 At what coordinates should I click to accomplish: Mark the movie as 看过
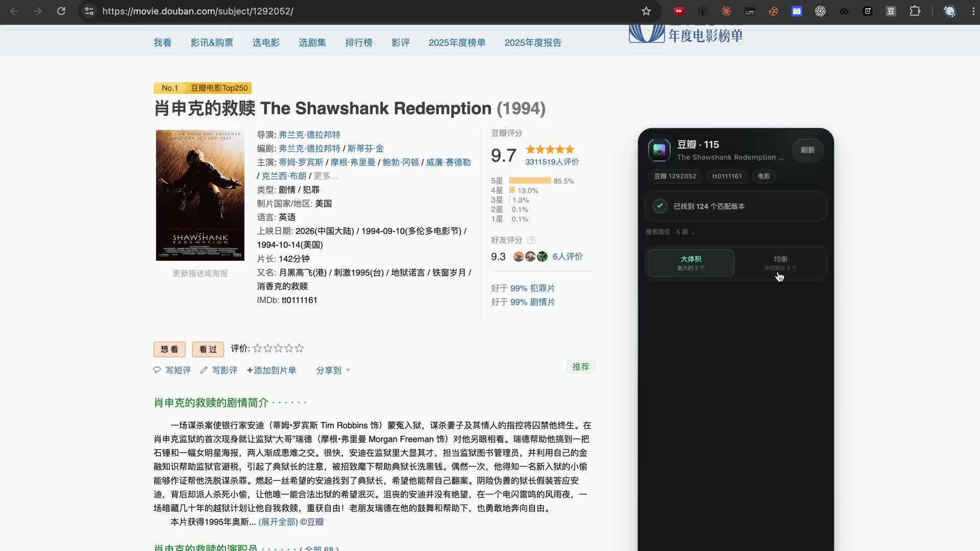208,349
